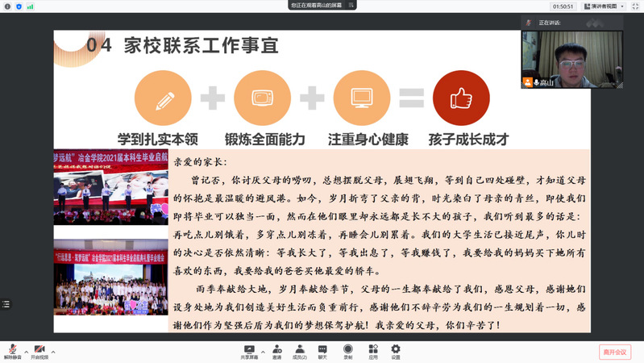Start screen sharing (共享屏幕)
The height and width of the screenshot is (363, 644).
[249, 351]
